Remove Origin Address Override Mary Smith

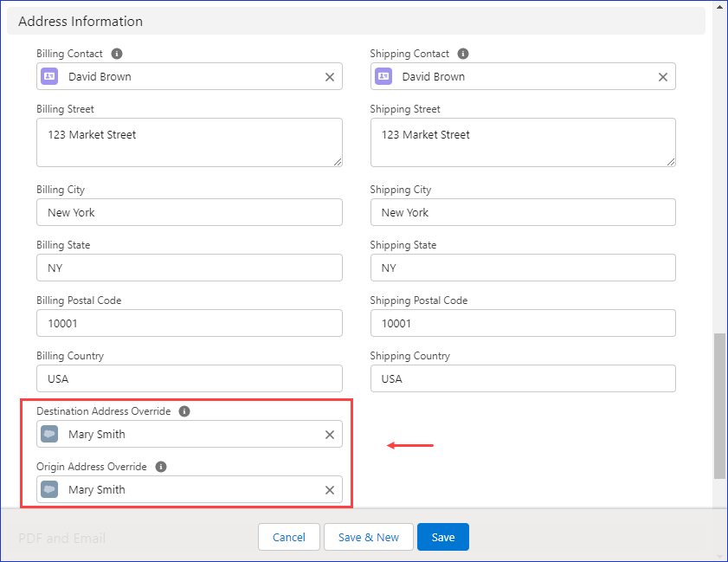click(x=330, y=490)
